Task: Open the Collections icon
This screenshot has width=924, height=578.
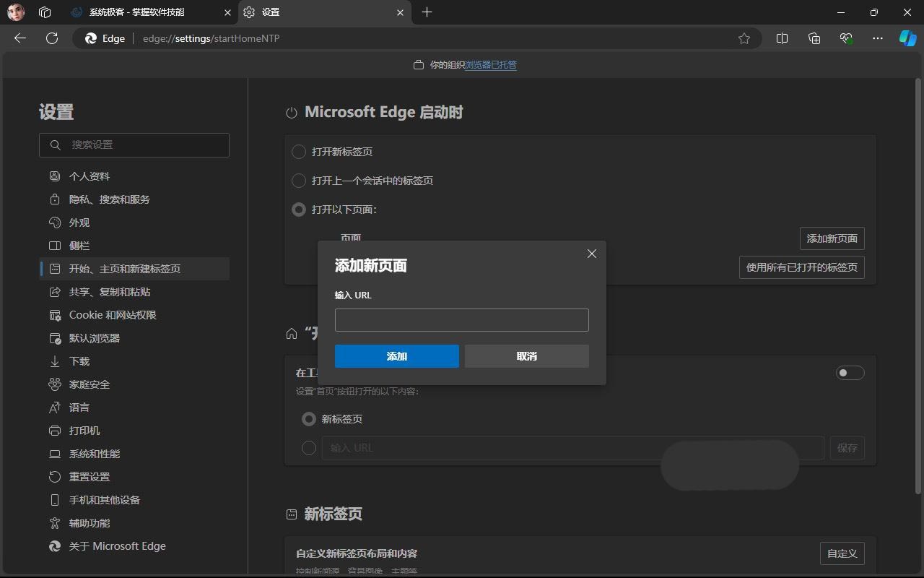Action: (814, 38)
